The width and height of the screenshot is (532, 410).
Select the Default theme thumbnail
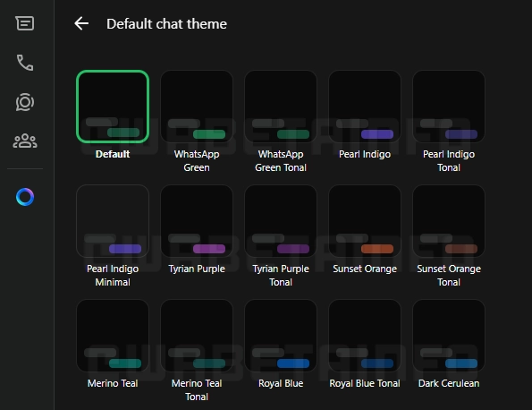113,107
